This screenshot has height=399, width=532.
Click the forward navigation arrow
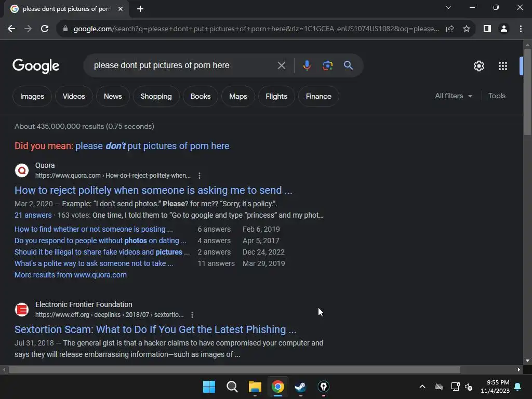click(x=28, y=29)
